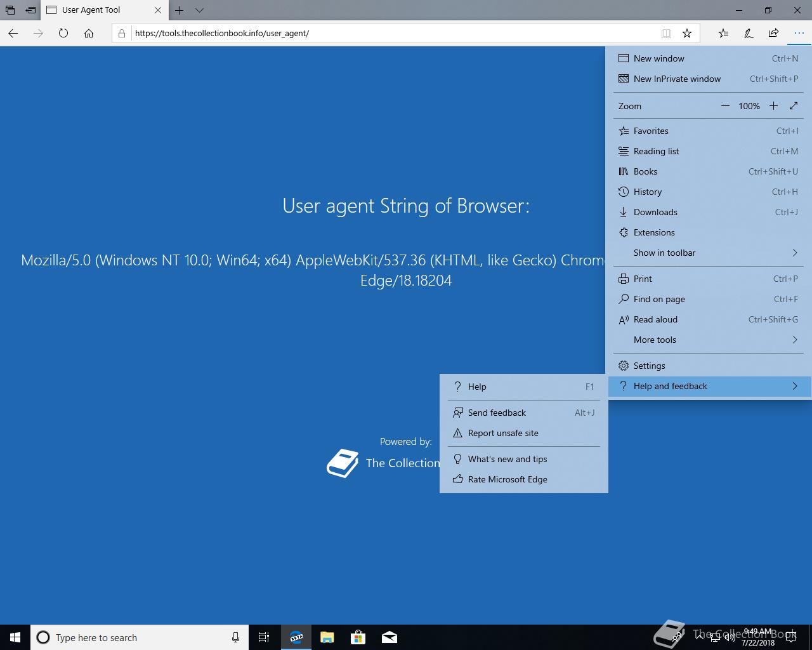Decrease zoom with minus button

725,106
